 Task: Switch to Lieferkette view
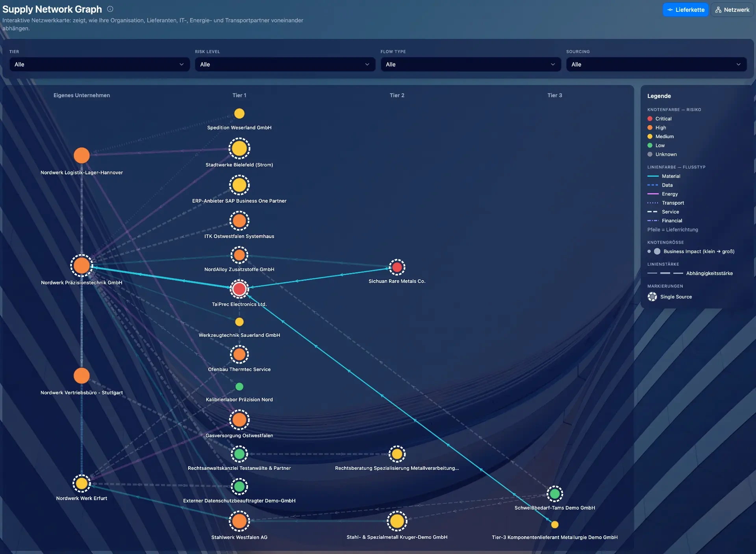pyautogui.click(x=686, y=10)
